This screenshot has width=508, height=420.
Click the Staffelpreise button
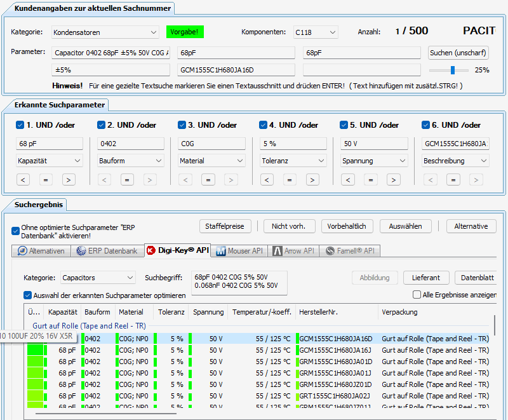(225, 226)
